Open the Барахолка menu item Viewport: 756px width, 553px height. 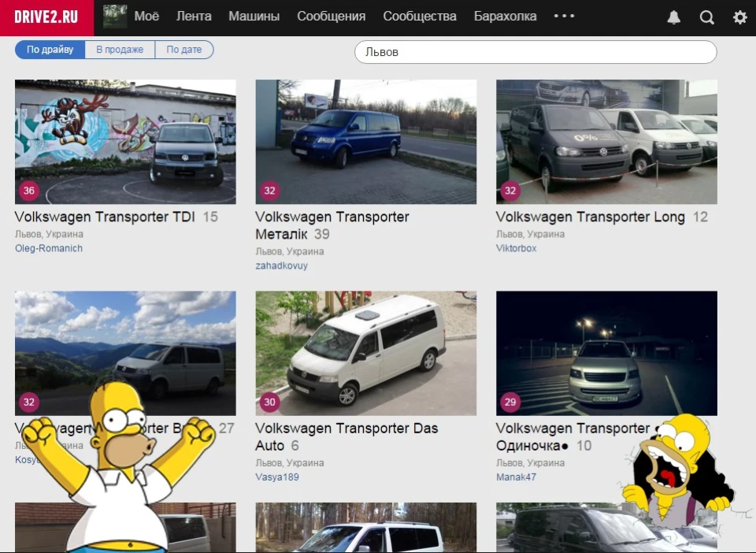click(x=505, y=16)
